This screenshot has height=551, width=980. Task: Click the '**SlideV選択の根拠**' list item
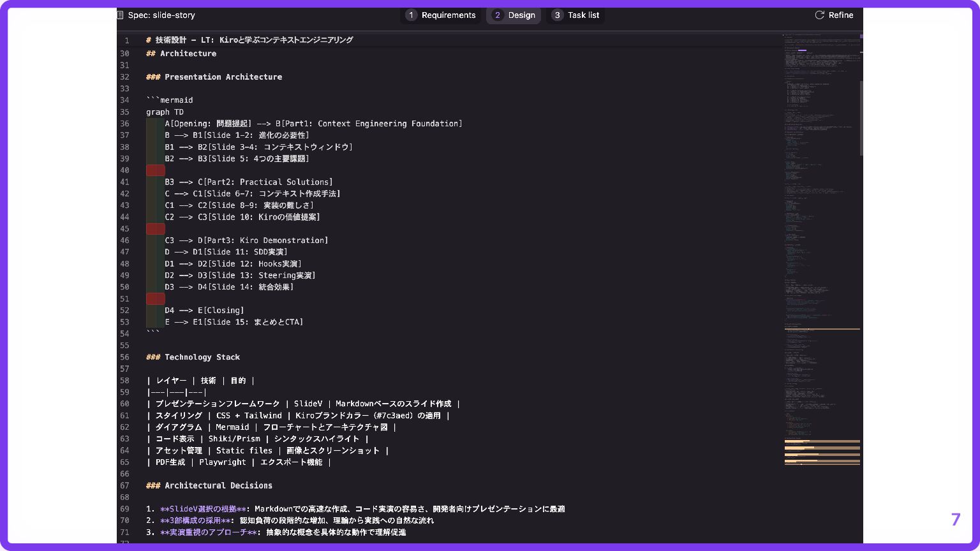(355, 509)
